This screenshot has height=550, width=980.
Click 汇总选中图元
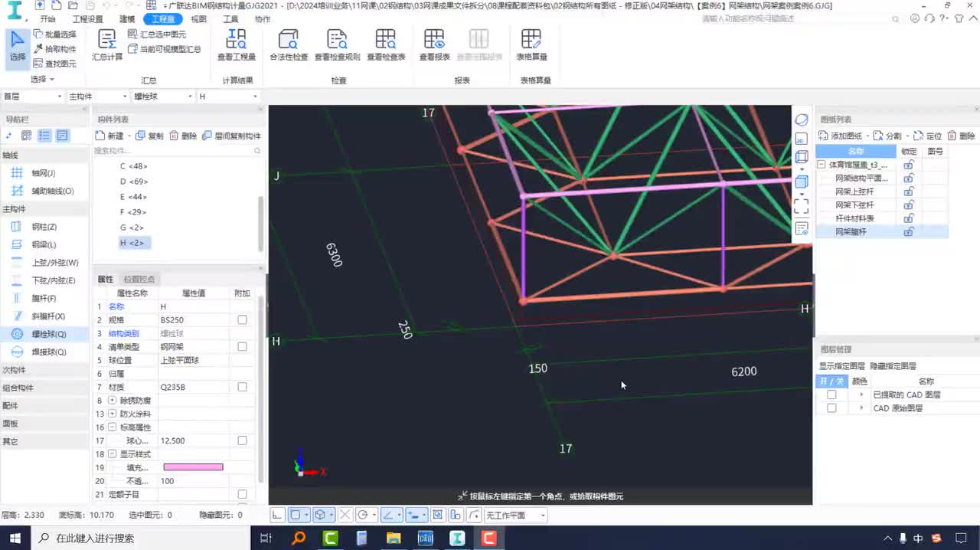pos(156,34)
